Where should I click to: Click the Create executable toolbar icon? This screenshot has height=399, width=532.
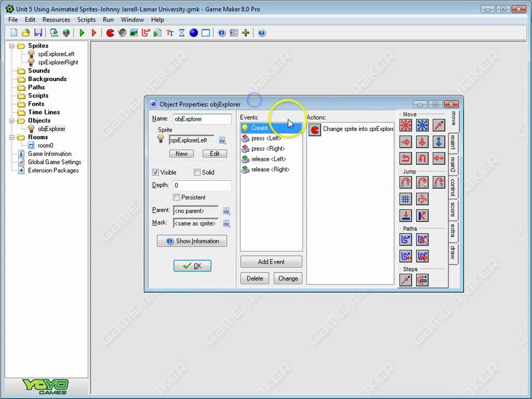tap(54, 33)
